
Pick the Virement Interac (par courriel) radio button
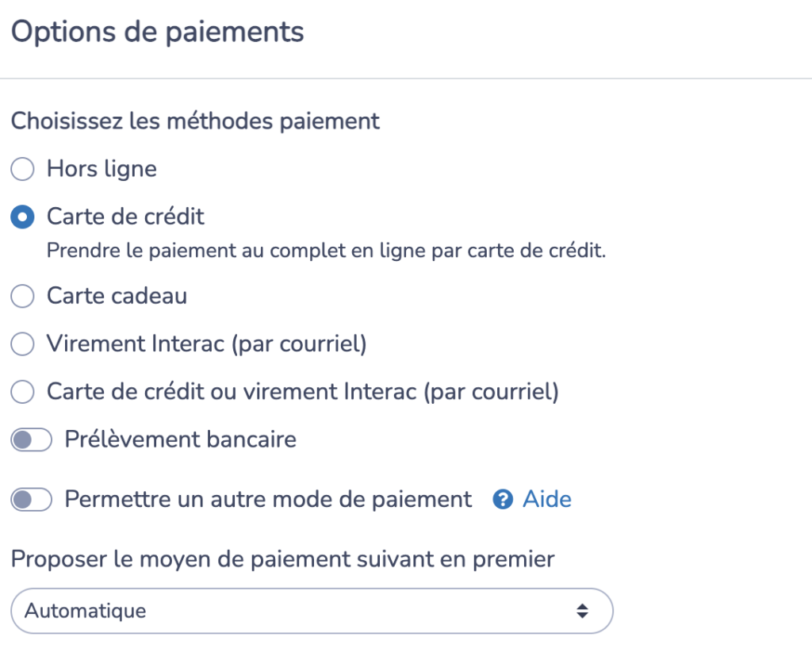22,344
